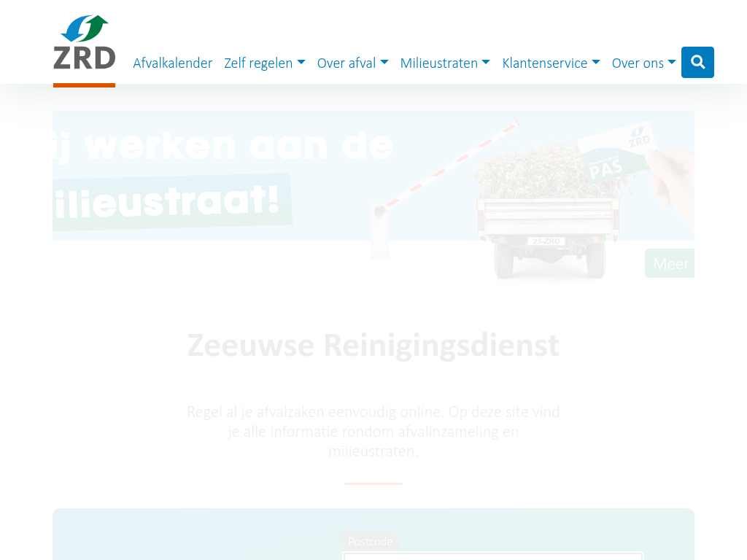Expand the Over afval dropdown
The width and height of the screenshot is (747, 560).
(352, 63)
